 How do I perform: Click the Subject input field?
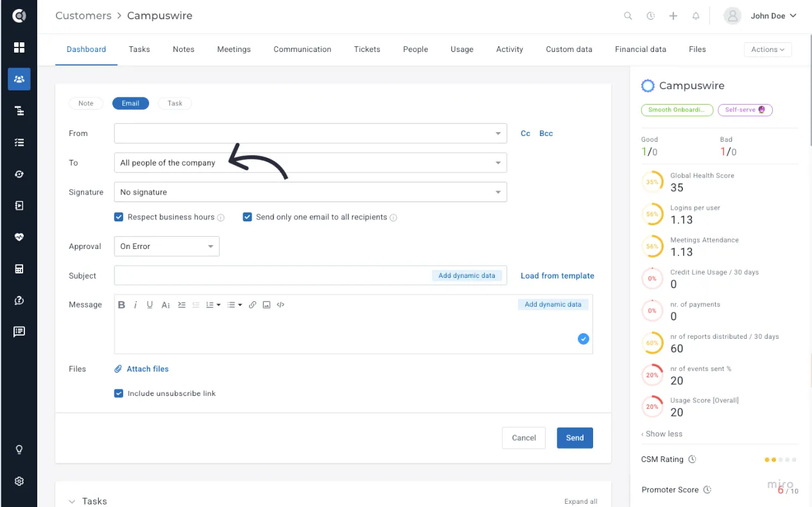[311, 276]
